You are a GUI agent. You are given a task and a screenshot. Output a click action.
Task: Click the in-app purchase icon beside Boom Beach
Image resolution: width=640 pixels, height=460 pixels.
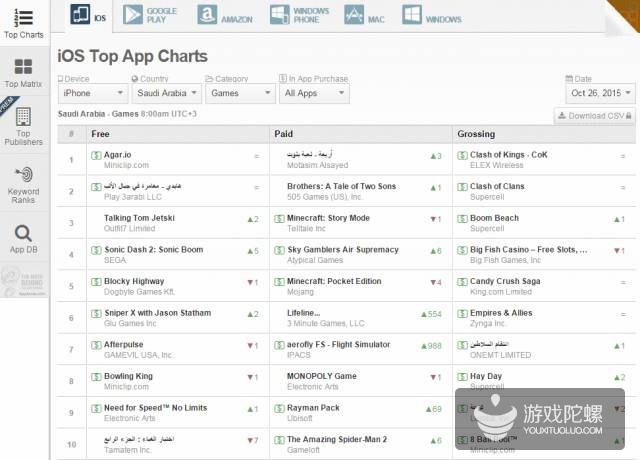point(462,219)
